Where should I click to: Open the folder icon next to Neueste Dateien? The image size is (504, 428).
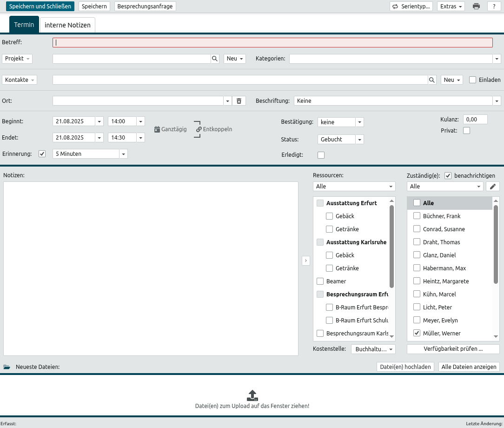click(x=7, y=367)
